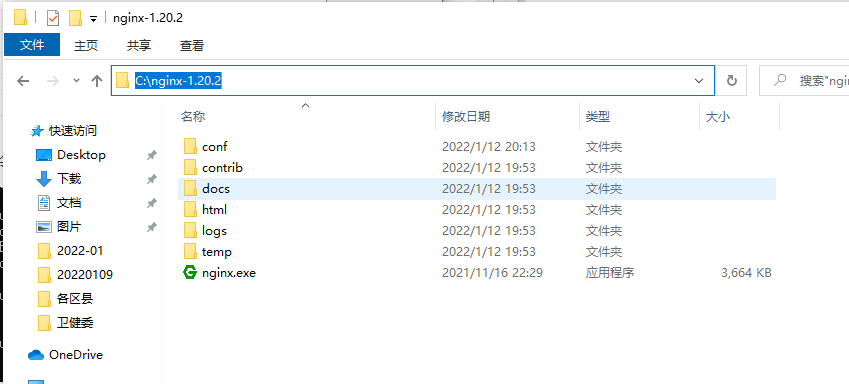Open the 共享 ribbon tab
Viewport: 849px width, 384px height.
pos(139,46)
